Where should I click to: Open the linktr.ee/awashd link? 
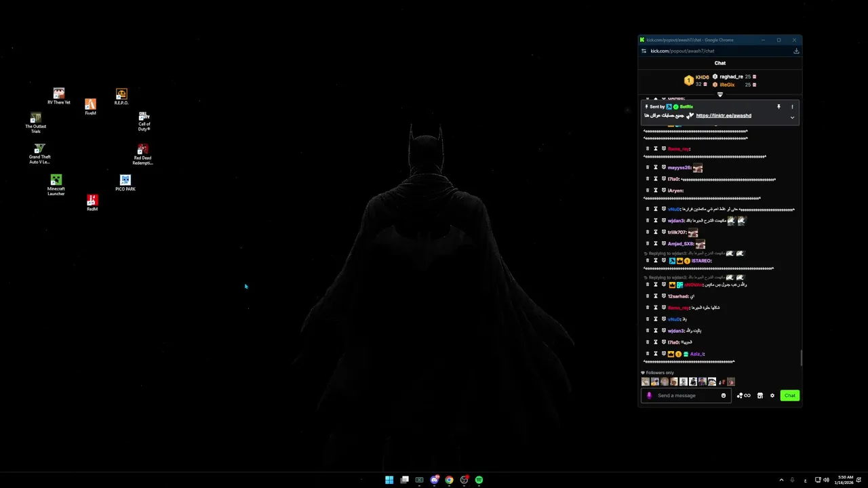pyautogui.click(x=724, y=115)
